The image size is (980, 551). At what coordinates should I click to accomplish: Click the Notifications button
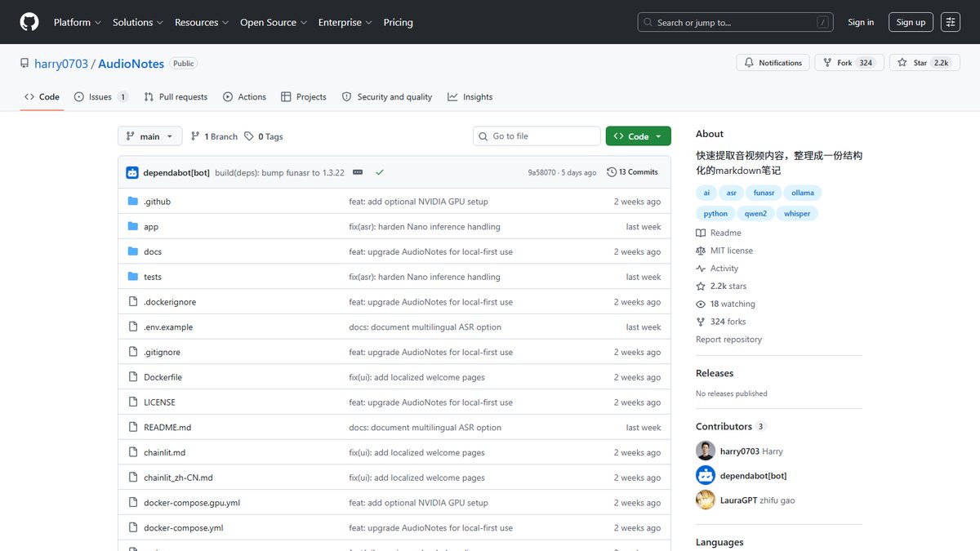pos(773,63)
